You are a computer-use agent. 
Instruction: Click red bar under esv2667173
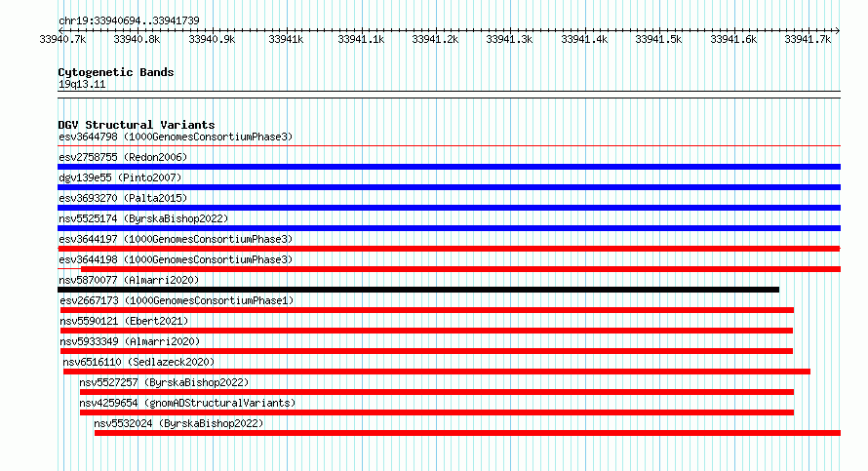coord(427,310)
